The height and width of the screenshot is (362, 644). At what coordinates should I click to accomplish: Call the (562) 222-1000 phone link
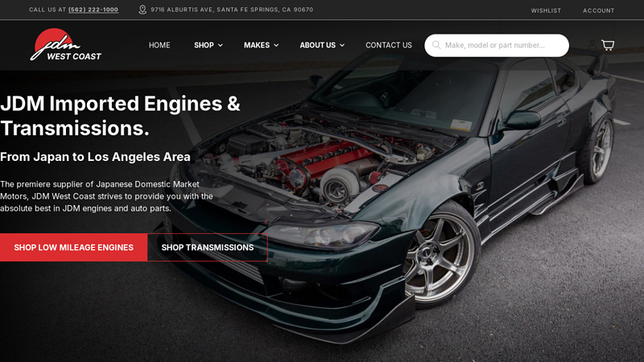93,10
